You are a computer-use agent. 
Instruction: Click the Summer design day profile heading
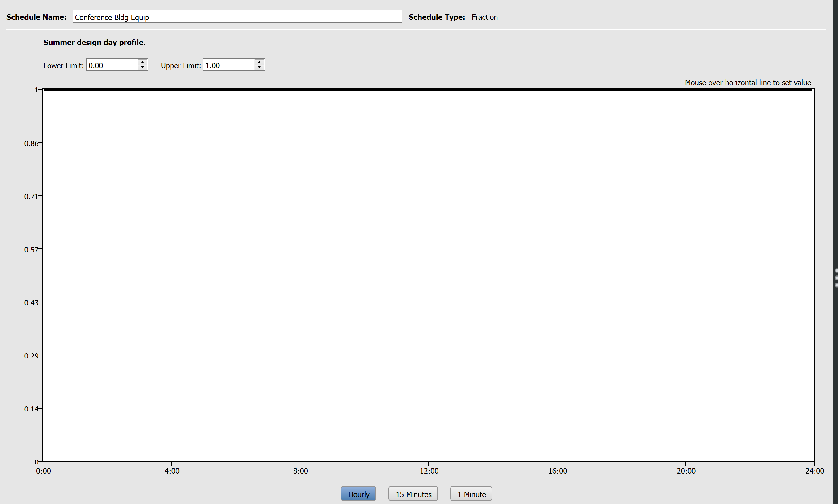pos(94,42)
